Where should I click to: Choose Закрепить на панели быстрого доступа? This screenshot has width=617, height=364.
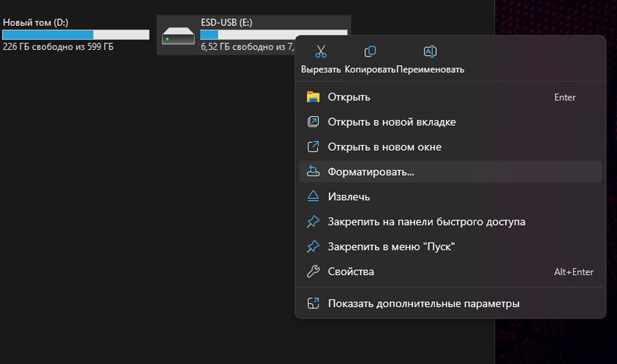pyautogui.click(x=450, y=221)
